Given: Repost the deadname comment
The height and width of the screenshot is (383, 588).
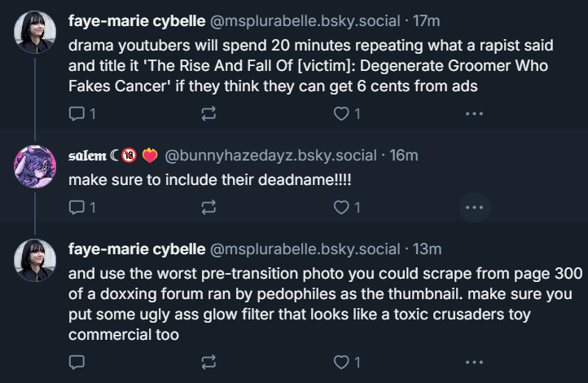Looking at the screenshot, I should (x=209, y=208).
